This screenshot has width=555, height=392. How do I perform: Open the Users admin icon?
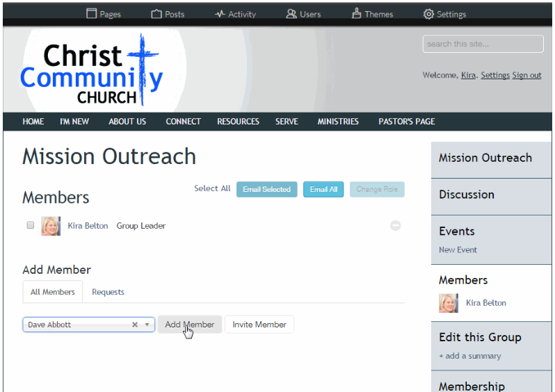pos(291,14)
